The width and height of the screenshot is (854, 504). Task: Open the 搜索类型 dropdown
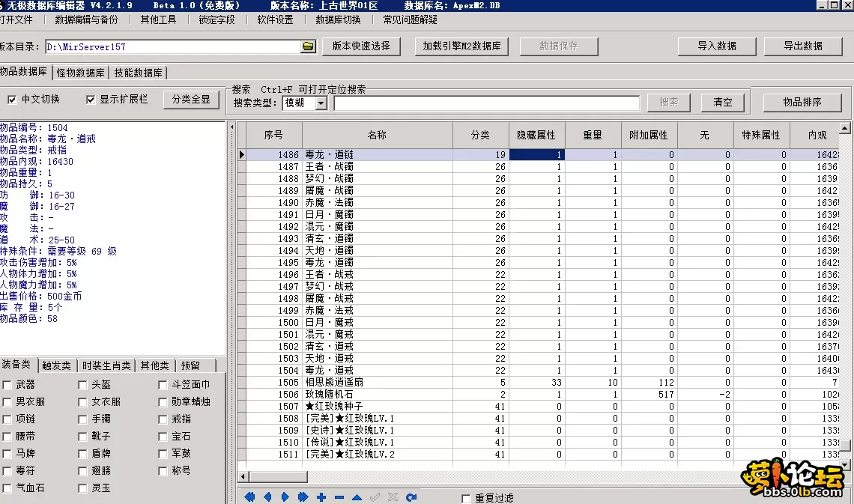coord(321,103)
